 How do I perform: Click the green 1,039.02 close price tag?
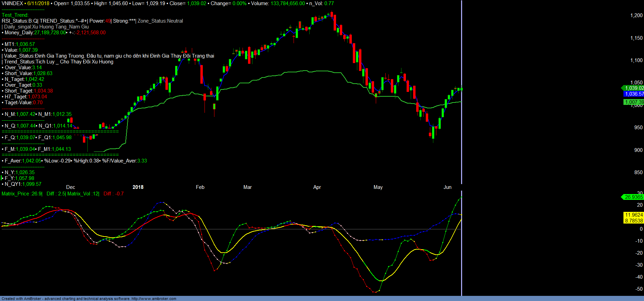pos(634,88)
